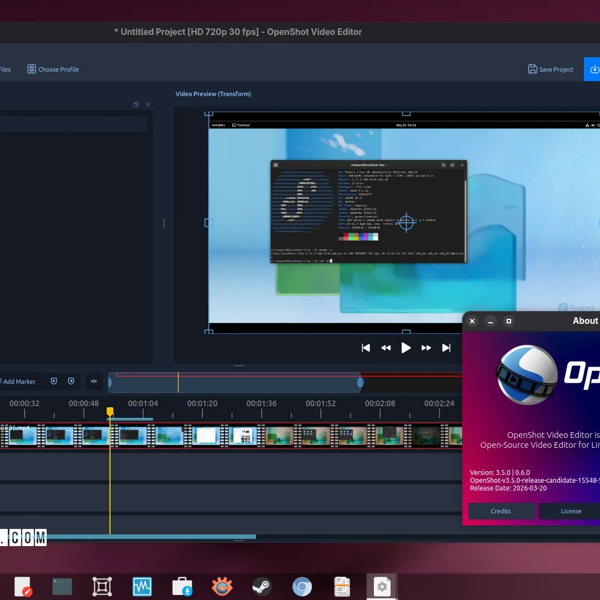Screen dimensions: 600x600
Task: Fast forward the video preview
Action: click(x=426, y=348)
